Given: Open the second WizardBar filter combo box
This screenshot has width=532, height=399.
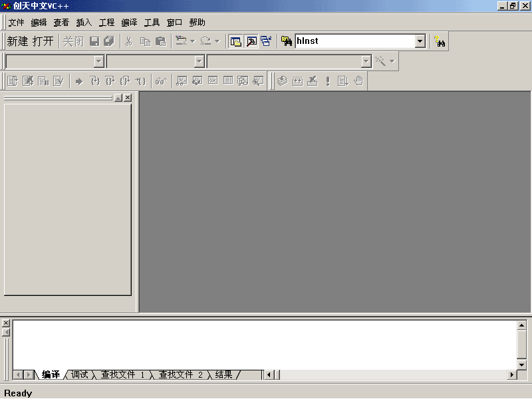Looking at the screenshot, I should (156, 61).
